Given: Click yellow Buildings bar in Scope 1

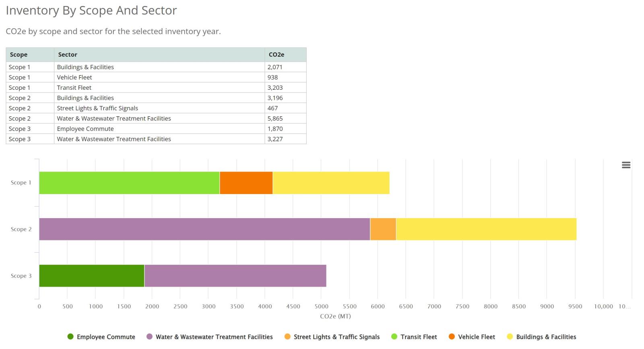Looking at the screenshot, I should [x=331, y=183].
